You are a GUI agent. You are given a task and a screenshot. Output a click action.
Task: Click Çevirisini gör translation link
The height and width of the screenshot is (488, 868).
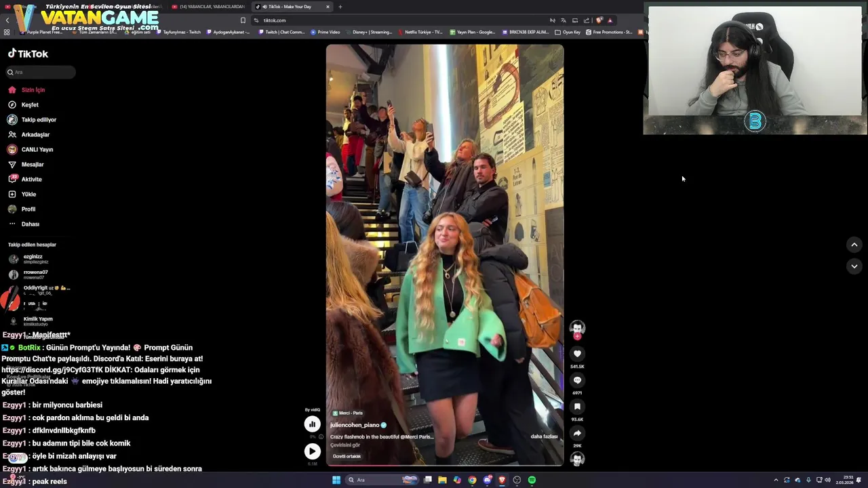345,445
